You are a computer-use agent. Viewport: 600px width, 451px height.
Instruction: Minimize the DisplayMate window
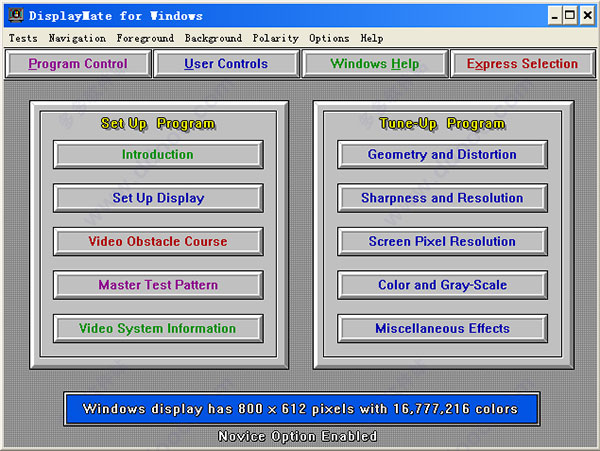tap(554, 16)
